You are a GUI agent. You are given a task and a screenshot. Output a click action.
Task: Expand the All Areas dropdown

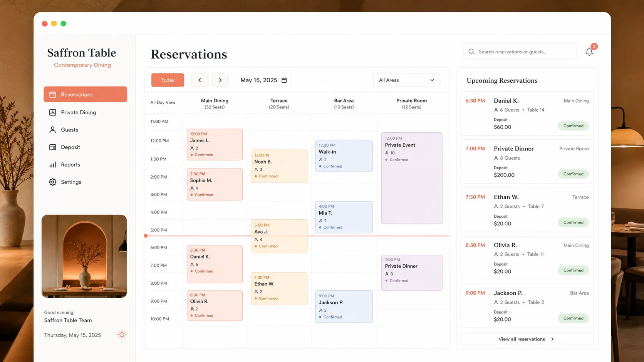(406, 80)
